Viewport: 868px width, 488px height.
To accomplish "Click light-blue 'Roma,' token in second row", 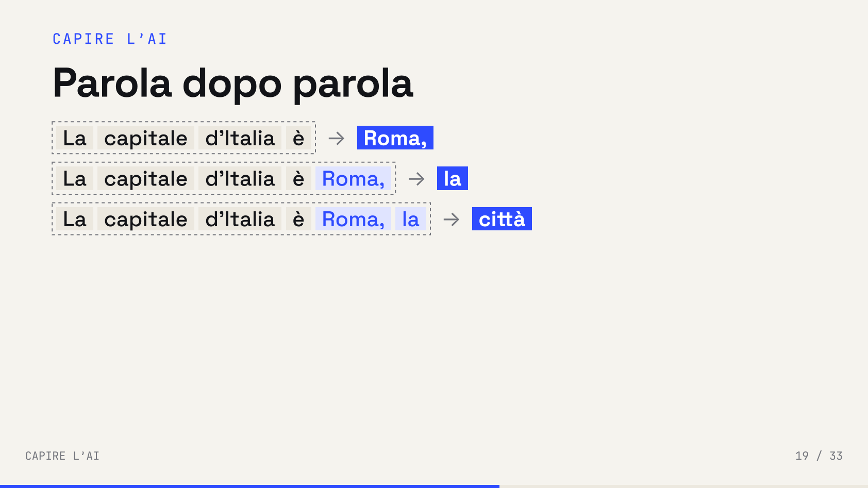I will [354, 179].
